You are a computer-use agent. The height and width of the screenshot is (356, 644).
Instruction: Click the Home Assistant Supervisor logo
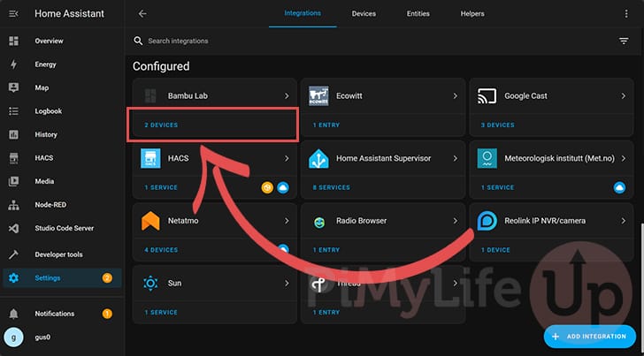318,158
